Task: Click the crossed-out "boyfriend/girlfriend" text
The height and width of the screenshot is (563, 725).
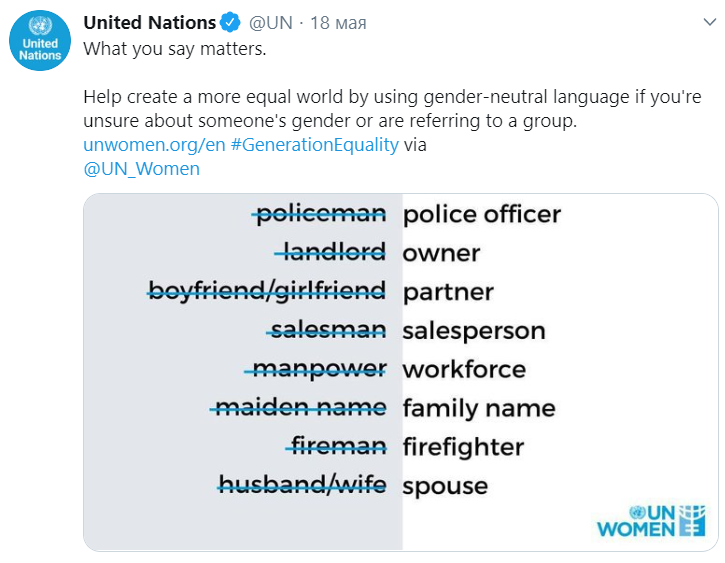Action: 267,291
